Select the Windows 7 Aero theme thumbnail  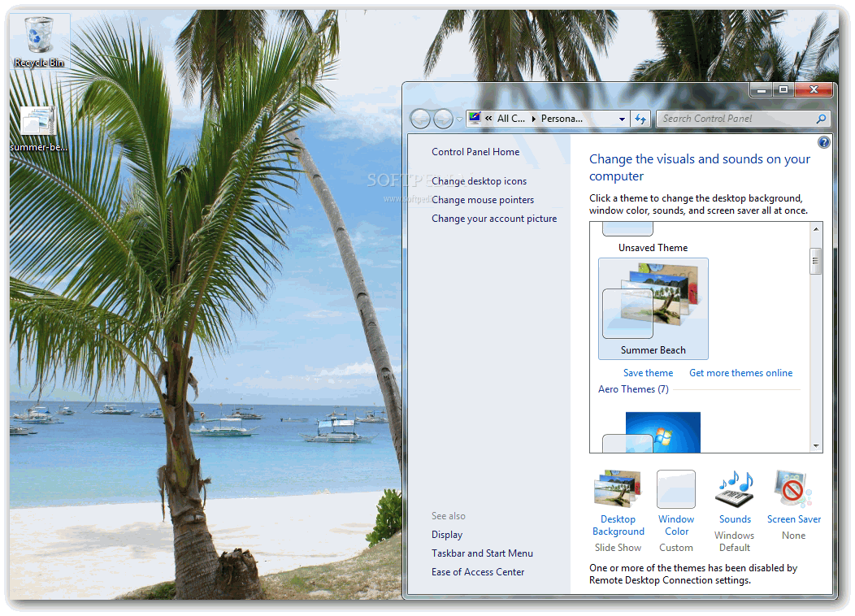[x=652, y=432]
